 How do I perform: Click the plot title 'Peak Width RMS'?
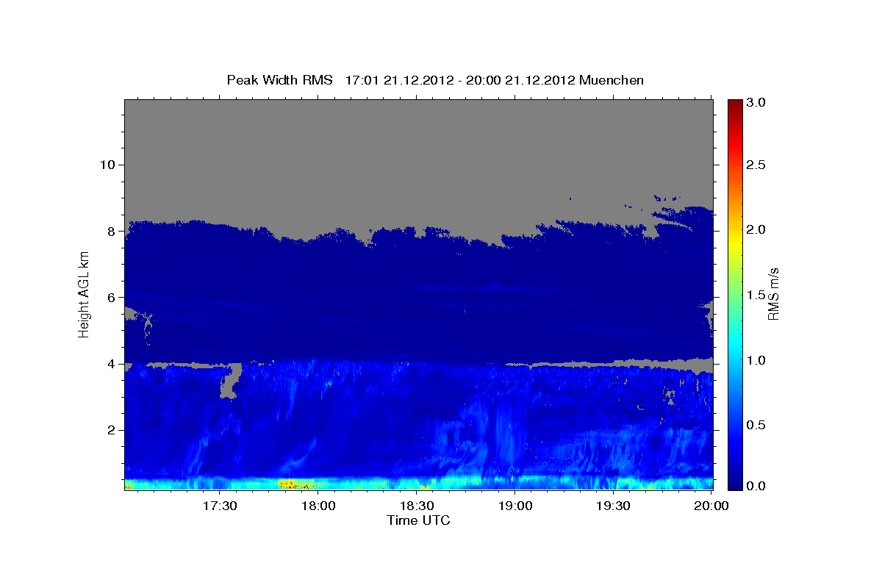click(x=280, y=80)
